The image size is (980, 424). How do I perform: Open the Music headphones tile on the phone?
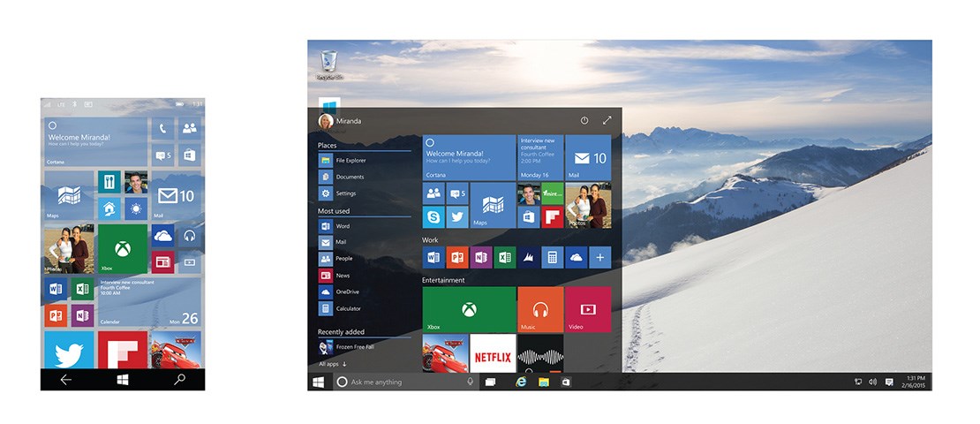point(189,236)
